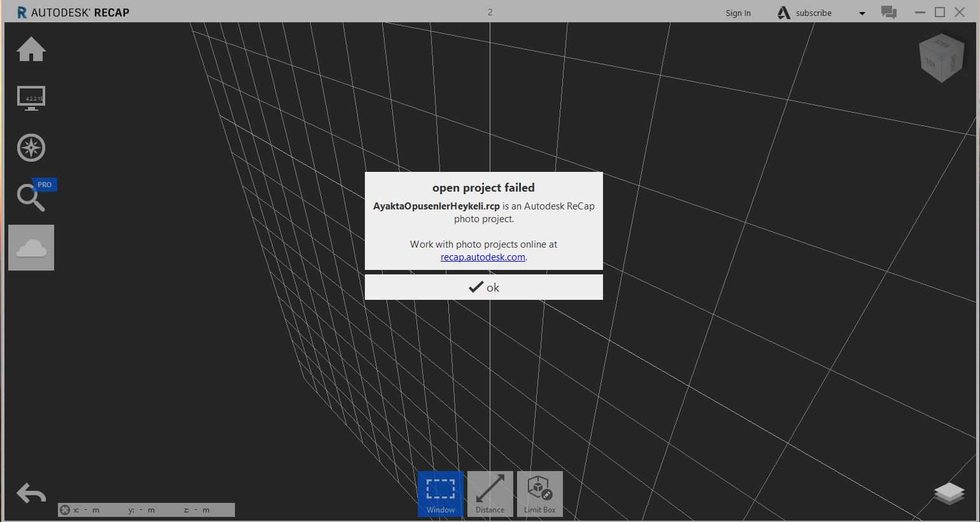This screenshot has height=522, width=980.
Task: Open the display settings monitor icon
Action: point(31,98)
